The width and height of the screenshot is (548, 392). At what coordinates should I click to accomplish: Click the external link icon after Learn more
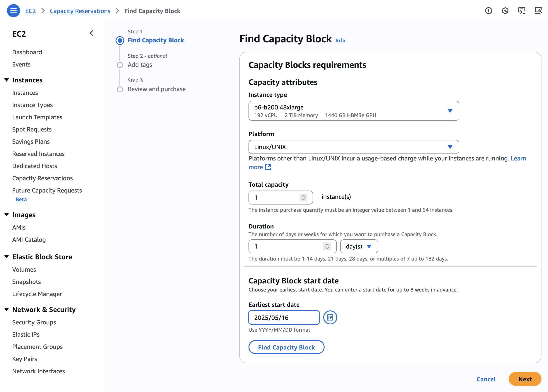pyautogui.click(x=268, y=167)
